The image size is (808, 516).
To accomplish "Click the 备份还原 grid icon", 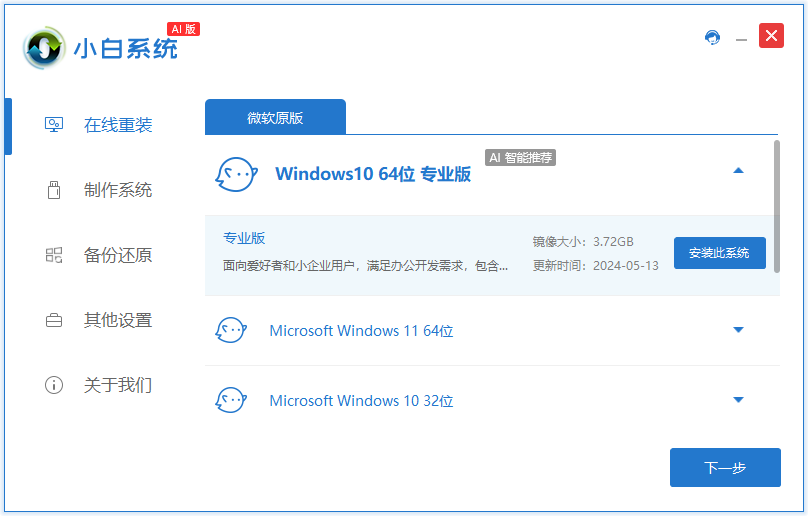I will point(54,255).
